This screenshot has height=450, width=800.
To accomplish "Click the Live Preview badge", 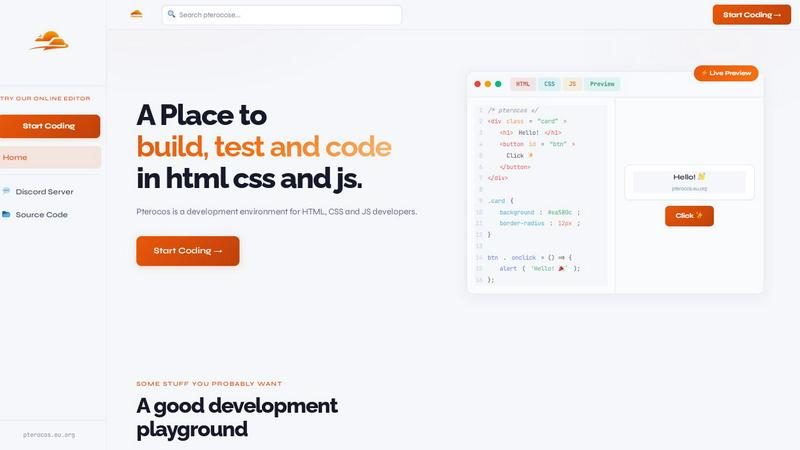I will tap(726, 73).
